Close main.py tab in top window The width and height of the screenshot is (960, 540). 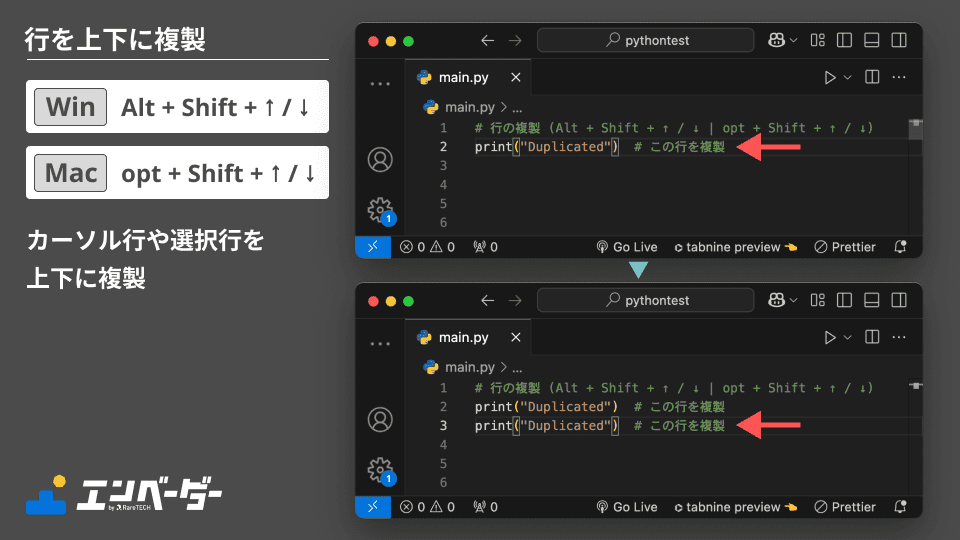pos(516,77)
